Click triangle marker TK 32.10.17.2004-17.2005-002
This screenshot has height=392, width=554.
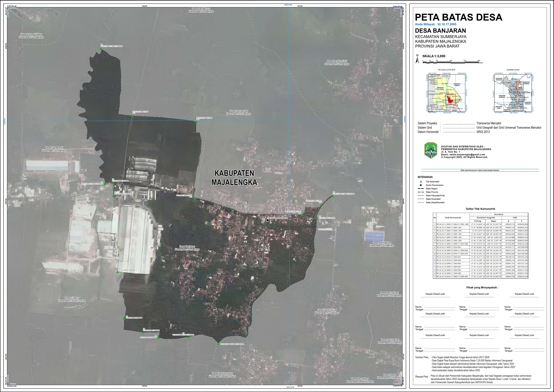[197, 122]
